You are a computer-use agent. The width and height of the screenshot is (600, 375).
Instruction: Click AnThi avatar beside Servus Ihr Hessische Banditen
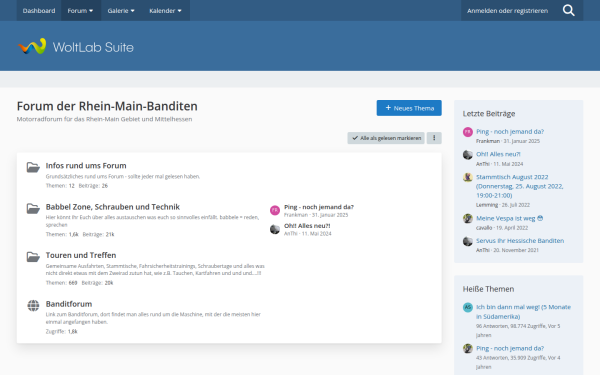[x=468, y=241]
